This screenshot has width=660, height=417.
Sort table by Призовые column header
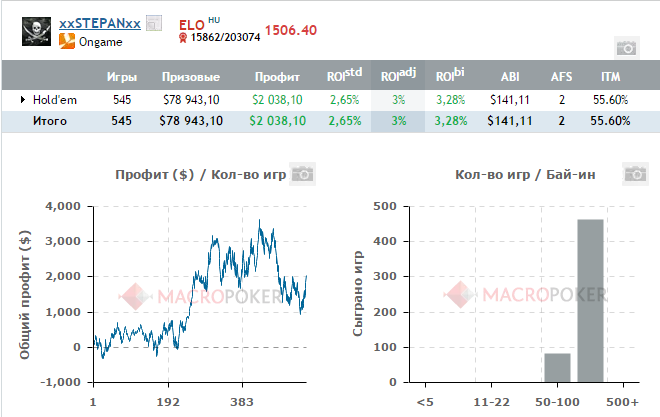point(191,77)
